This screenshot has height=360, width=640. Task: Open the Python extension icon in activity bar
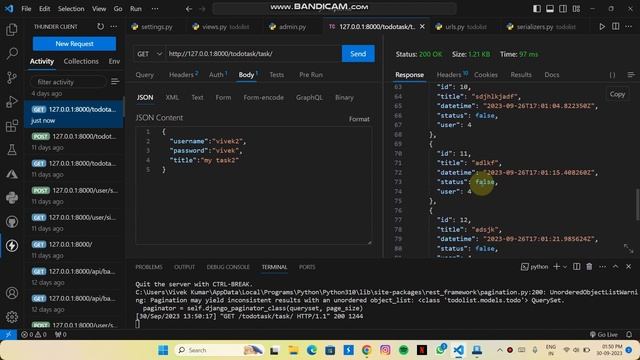(12, 198)
